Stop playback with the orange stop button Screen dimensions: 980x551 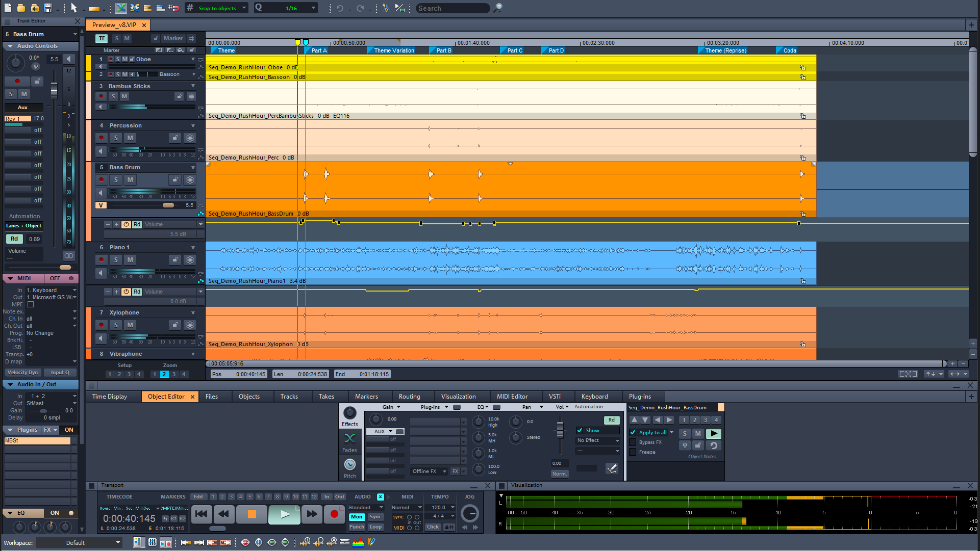(252, 514)
